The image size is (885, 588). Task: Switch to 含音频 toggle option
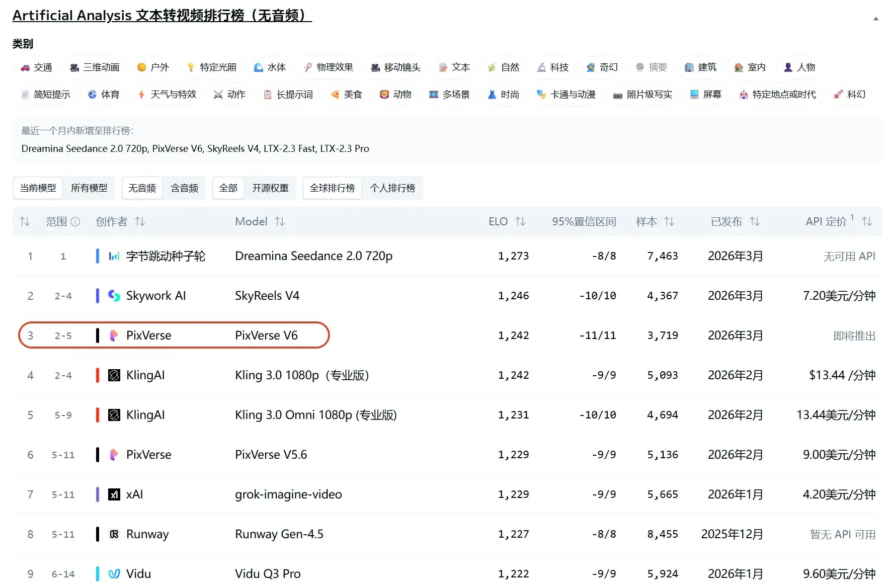184,188
